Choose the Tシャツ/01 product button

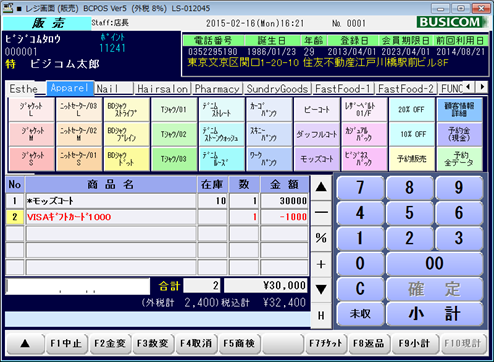pos(174,110)
